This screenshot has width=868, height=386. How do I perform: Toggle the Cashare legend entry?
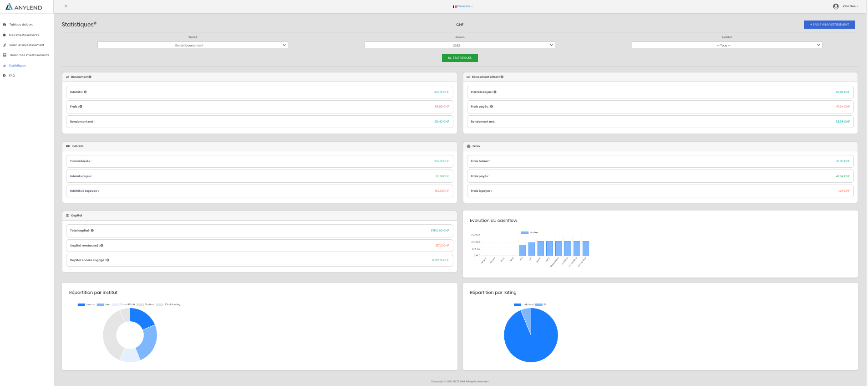pos(146,304)
